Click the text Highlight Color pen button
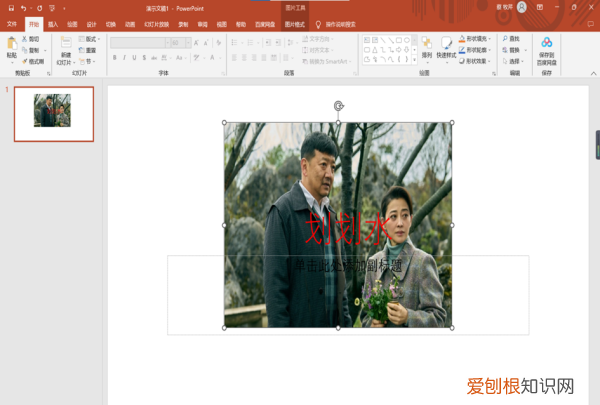This screenshot has width=600, height=405. (196, 57)
